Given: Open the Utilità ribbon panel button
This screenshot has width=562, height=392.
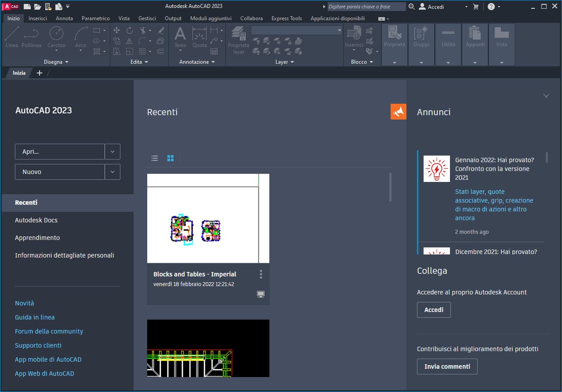Looking at the screenshot, I should tap(448, 44).
